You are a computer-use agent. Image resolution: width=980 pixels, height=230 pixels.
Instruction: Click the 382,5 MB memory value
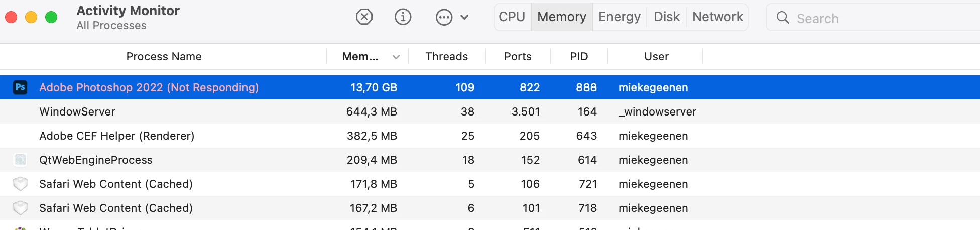372,136
